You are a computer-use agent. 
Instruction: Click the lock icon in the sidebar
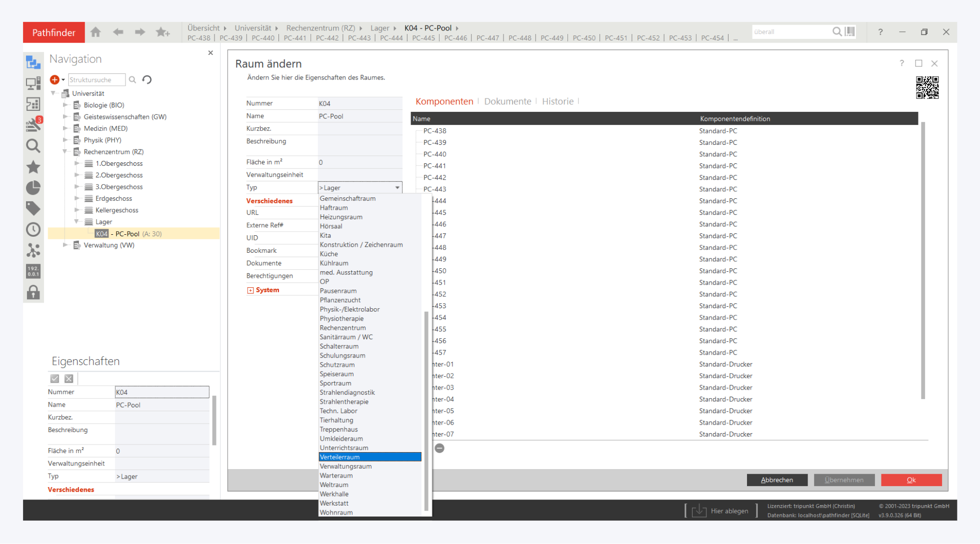[x=33, y=292]
